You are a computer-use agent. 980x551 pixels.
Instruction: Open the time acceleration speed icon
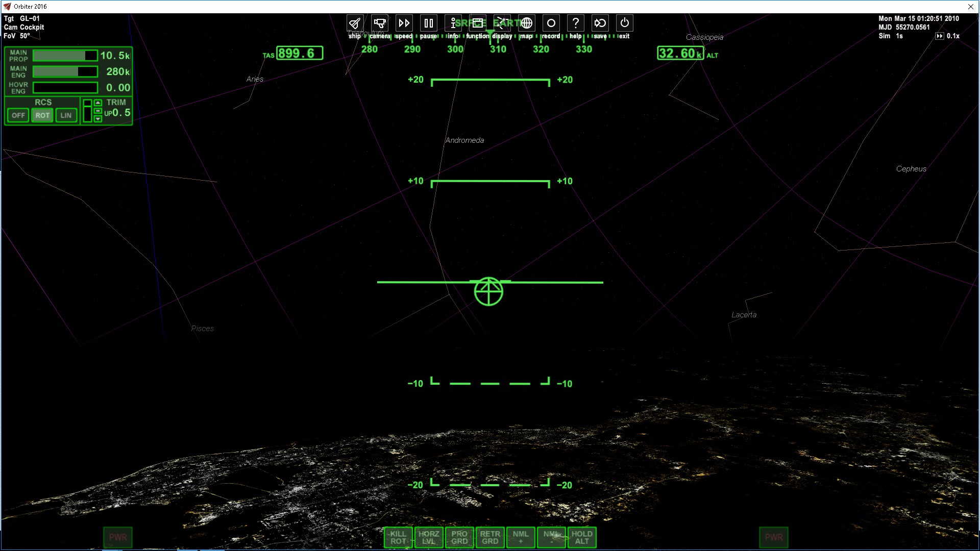coord(404,23)
